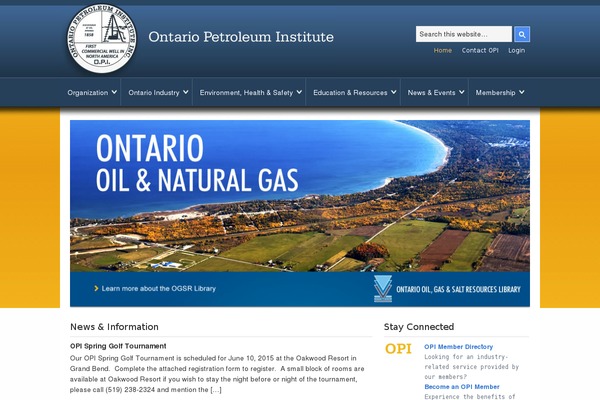The width and height of the screenshot is (600, 400).
Task: Expand the Education & Resources chevron
Action: (x=394, y=92)
